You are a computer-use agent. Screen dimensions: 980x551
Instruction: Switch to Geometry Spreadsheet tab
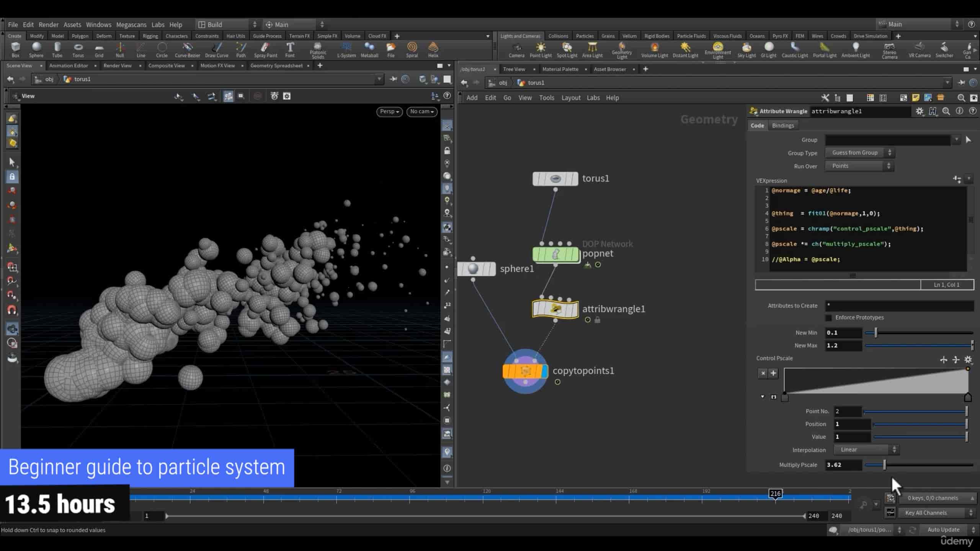click(x=276, y=66)
